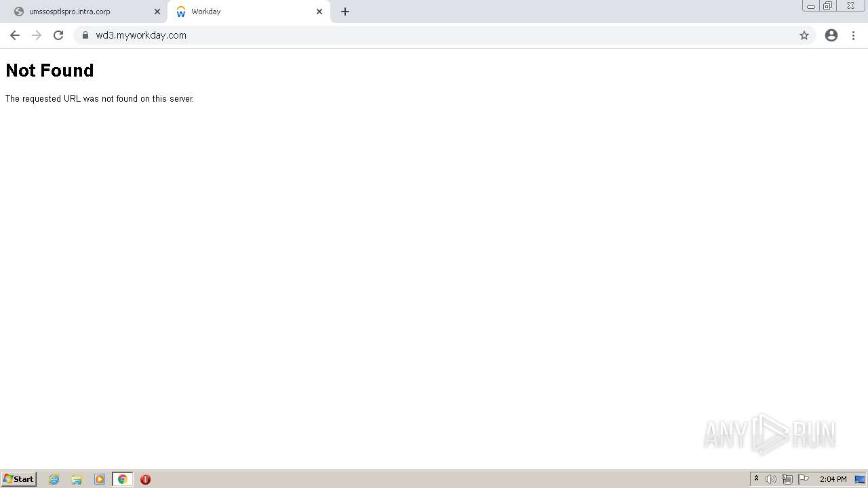Minimize the Chrome window
The height and width of the screenshot is (488, 868).
(811, 6)
